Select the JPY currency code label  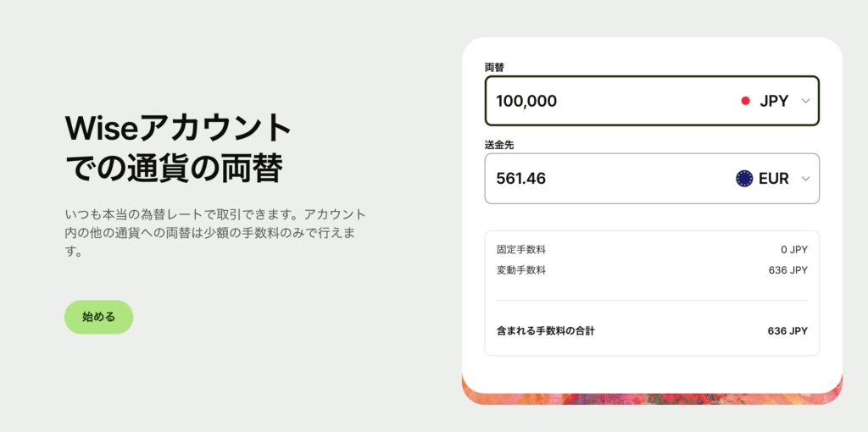[x=774, y=101]
